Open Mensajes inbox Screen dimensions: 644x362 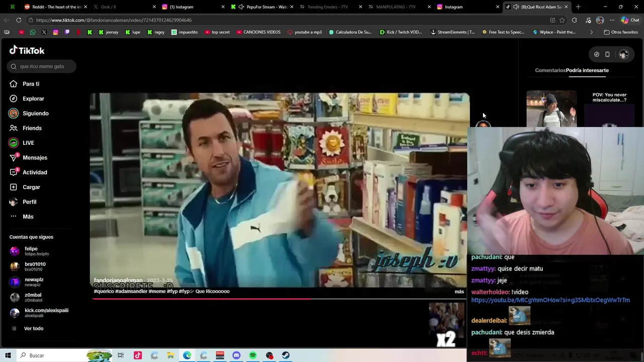[x=28, y=158]
